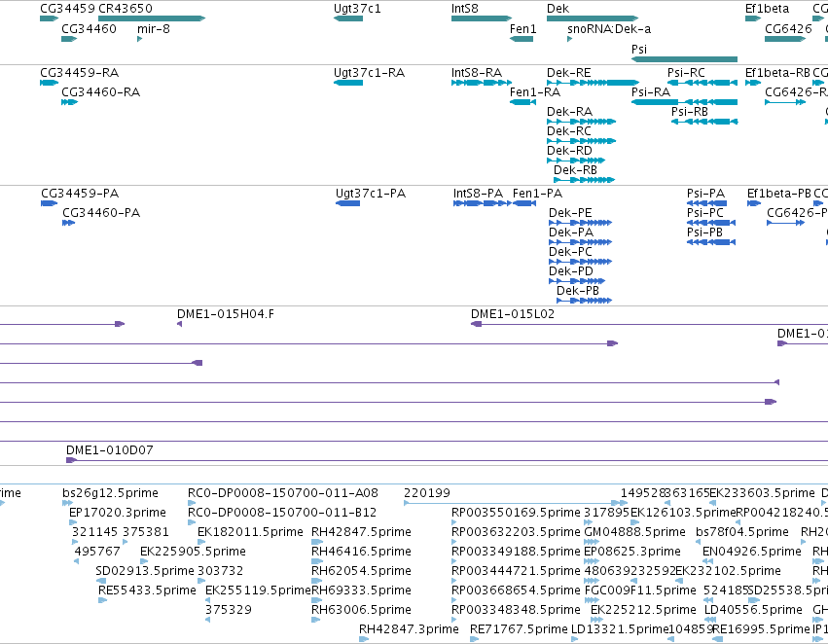The height and width of the screenshot is (644, 828).
Task: Click EST EP17020.3prime
Action: tap(73, 522)
